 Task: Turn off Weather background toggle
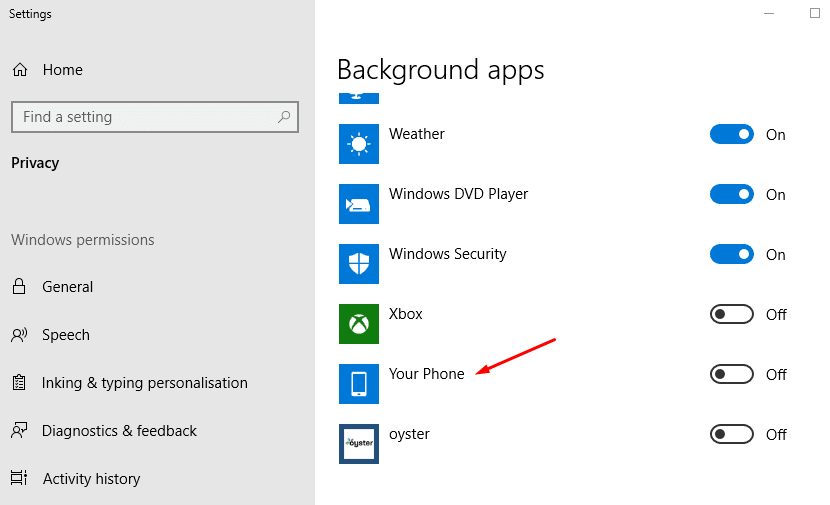tap(731, 135)
